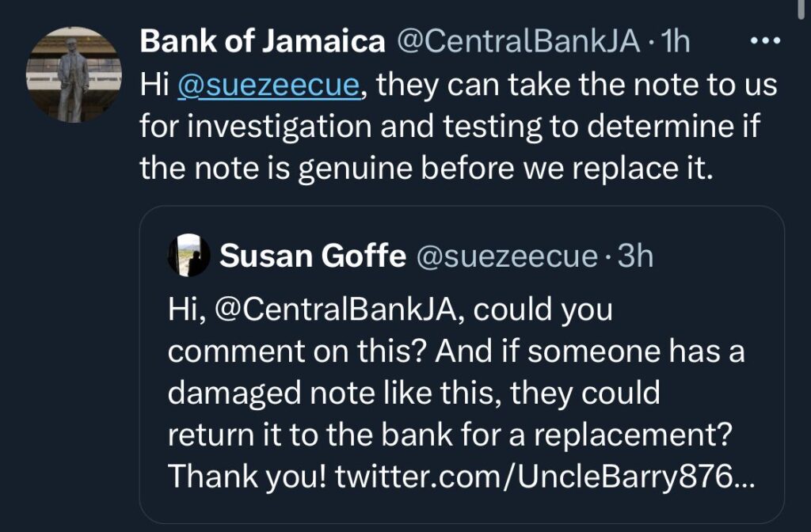Open the tweet's three-dot more options menu

(765, 41)
